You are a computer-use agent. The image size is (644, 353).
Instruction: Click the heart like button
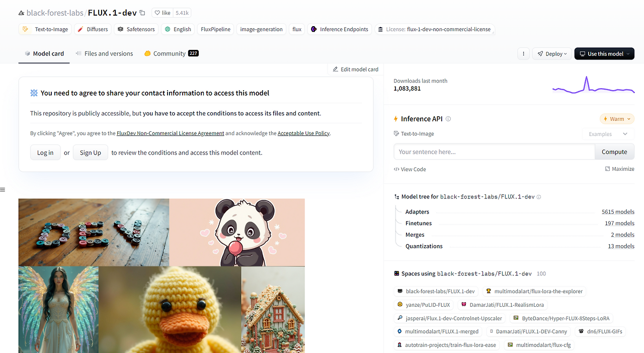coord(162,13)
